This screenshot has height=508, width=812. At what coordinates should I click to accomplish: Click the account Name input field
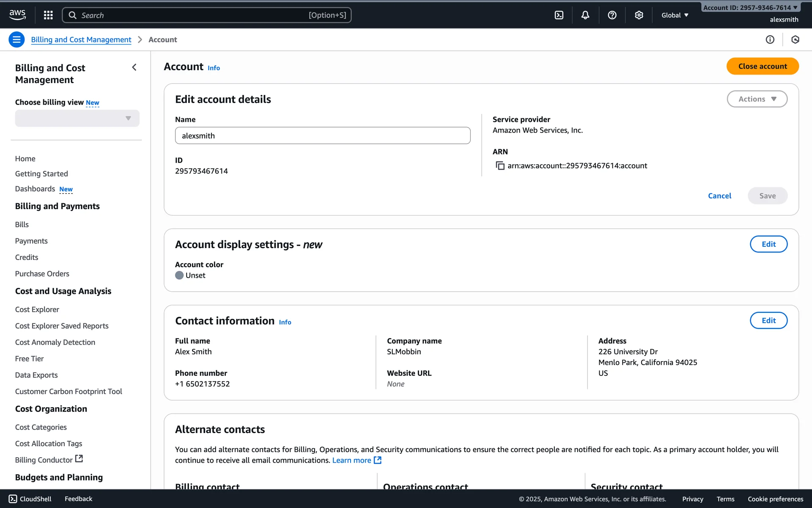[322, 136]
